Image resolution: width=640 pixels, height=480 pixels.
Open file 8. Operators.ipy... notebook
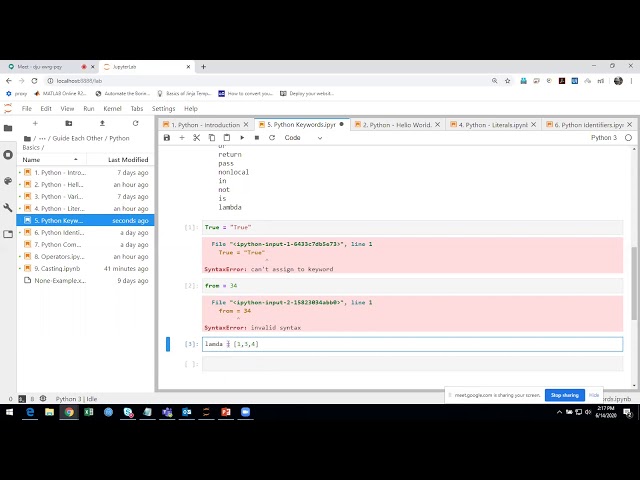tap(85, 256)
